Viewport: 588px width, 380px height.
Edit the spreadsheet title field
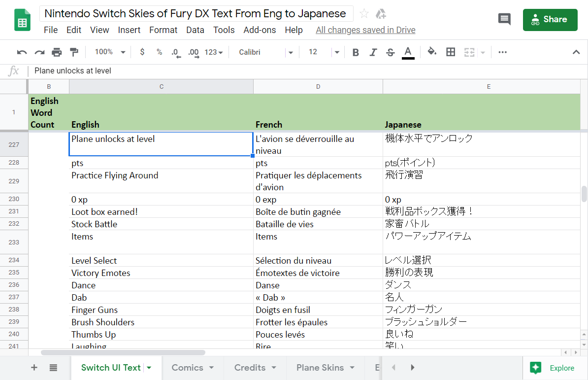click(196, 13)
